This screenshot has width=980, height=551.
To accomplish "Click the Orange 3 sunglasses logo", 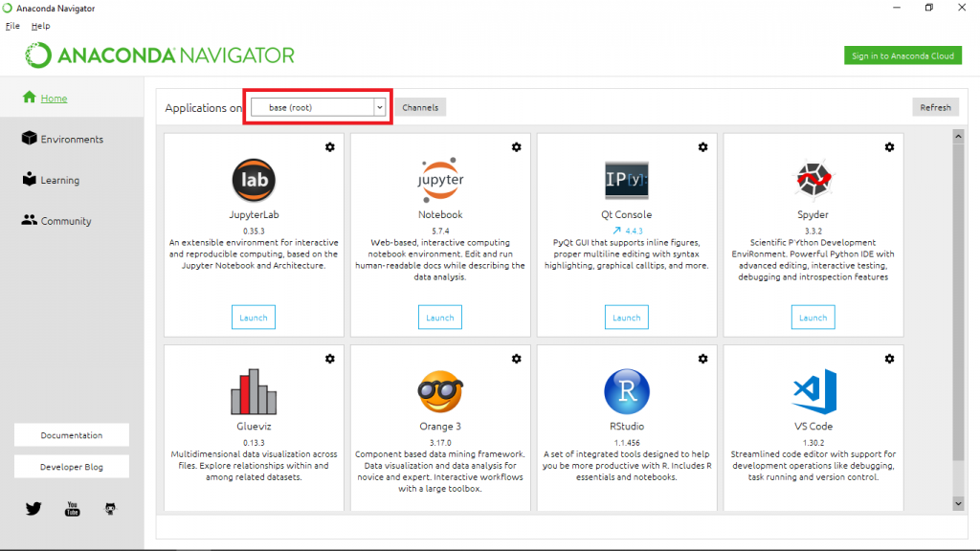I will (440, 391).
